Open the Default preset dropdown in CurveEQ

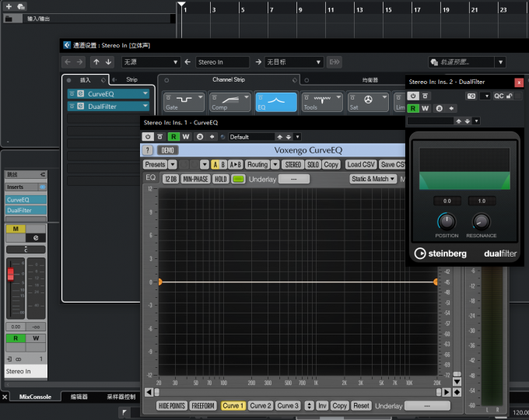coord(297,137)
